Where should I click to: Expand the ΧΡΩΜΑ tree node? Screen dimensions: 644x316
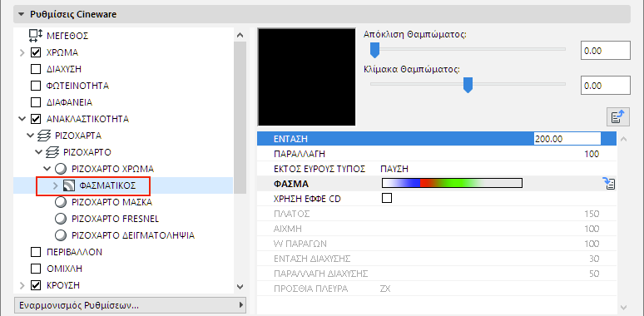[x=22, y=52]
